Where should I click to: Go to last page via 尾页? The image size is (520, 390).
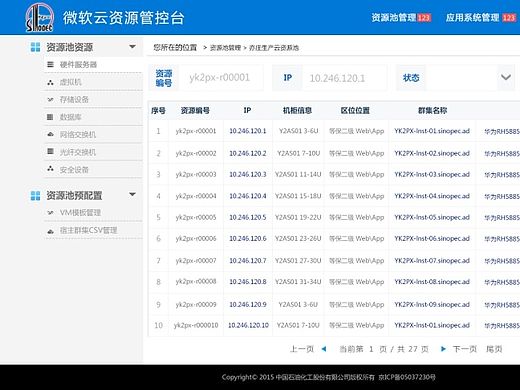(x=494, y=349)
